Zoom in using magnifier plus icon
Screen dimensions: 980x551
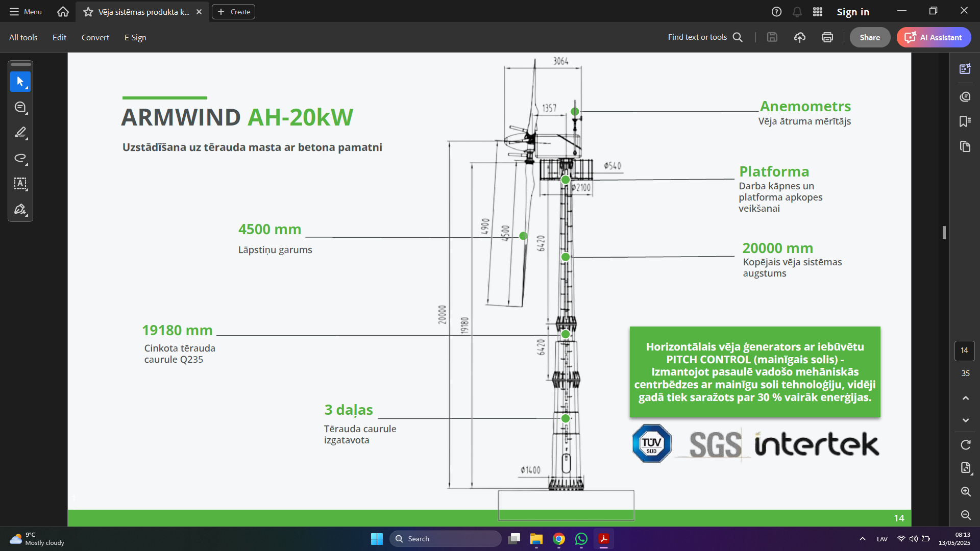[965, 491]
